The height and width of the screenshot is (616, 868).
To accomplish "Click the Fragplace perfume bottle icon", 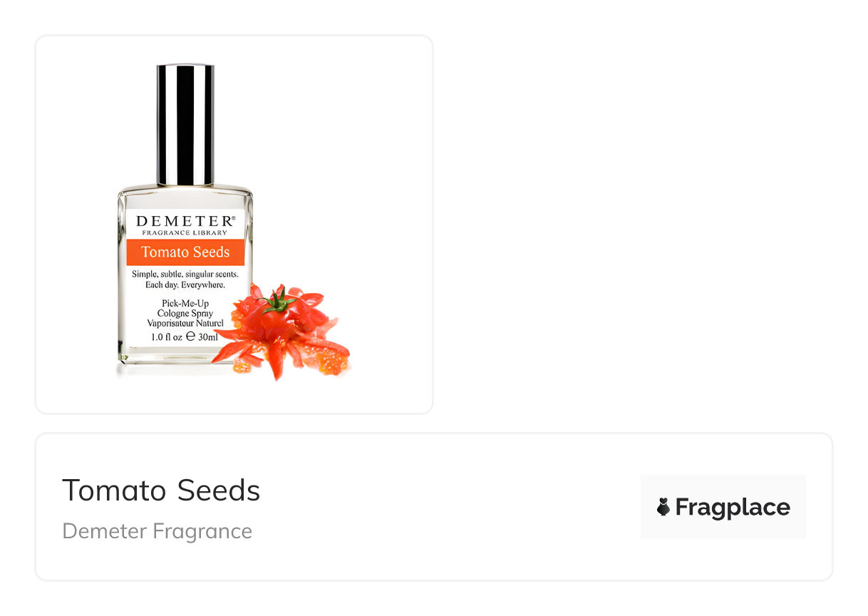I will pyautogui.click(x=663, y=507).
